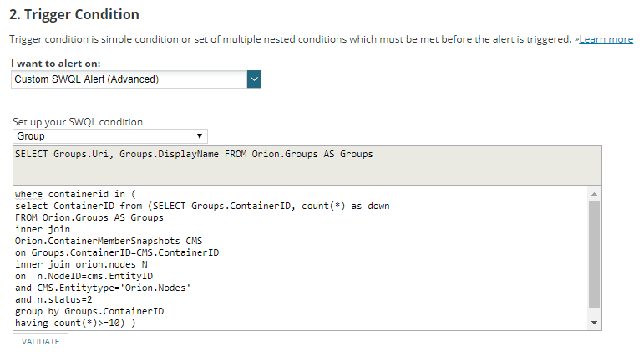Click the blue chevron of alert type dropdown
The width and height of the screenshot is (644, 357).
pos(254,79)
